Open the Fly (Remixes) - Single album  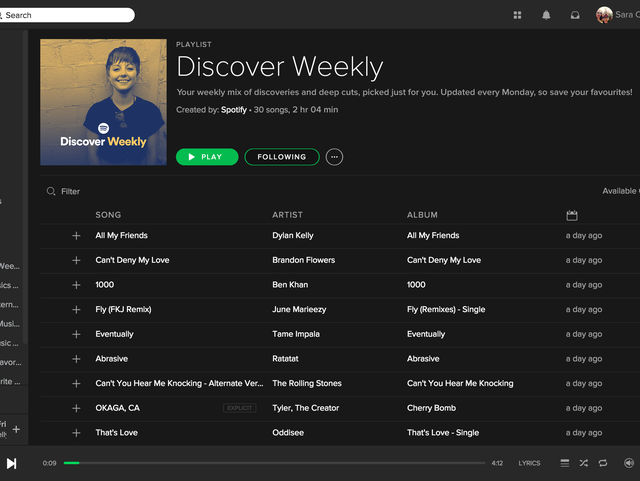(x=446, y=310)
